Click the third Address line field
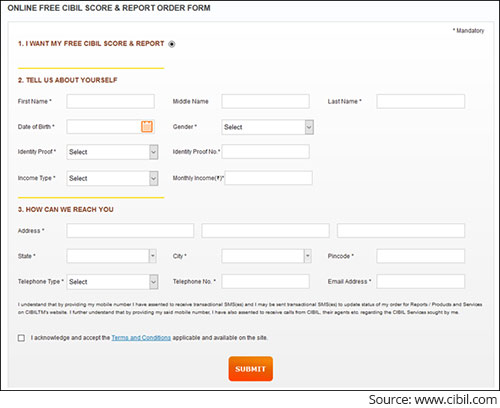This screenshot has width=500, height=408. point(401,231)
